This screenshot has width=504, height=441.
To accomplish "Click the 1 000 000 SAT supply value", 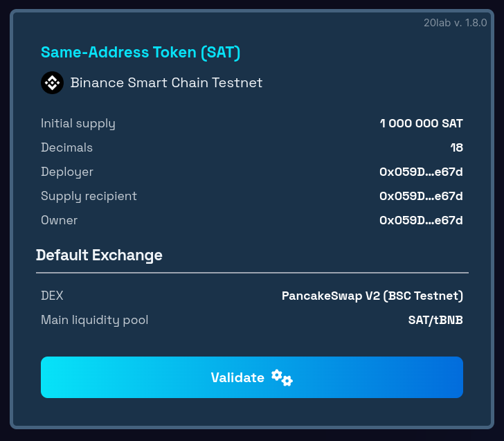I will (421, 124).
